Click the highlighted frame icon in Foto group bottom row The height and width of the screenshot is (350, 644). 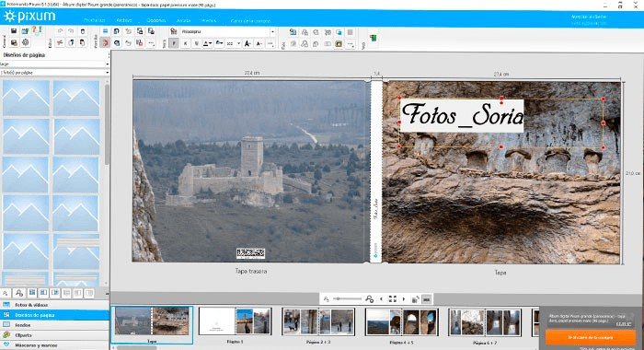click(339, 43)
